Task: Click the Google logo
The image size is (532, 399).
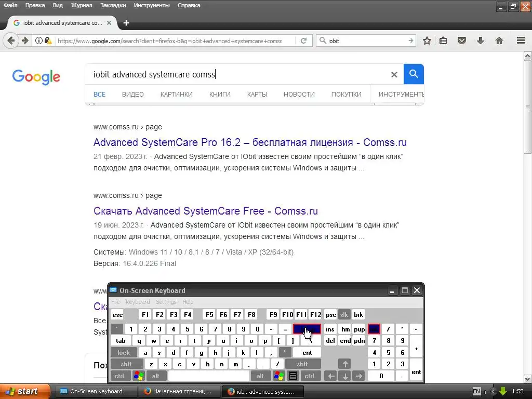Action: tap(36, 77)
